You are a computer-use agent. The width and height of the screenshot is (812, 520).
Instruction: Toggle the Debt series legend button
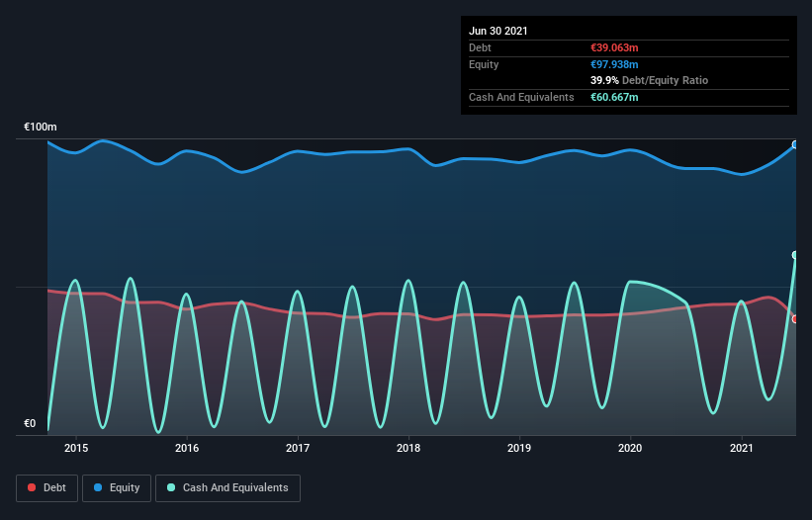click(47, 488)
